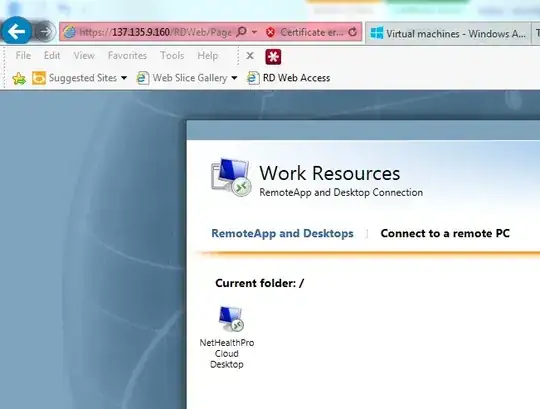The image size is (540, 409).
Task: Click the Refresh page icon
Action: [353, 32]
